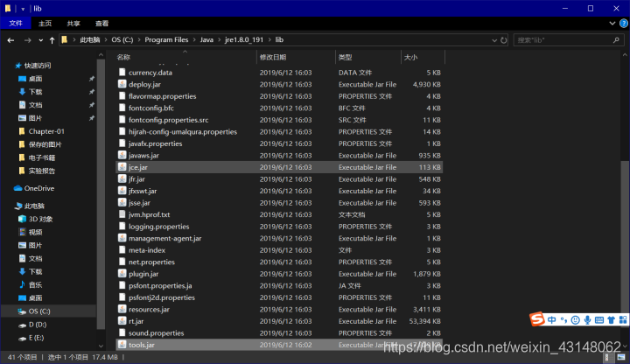Click Java breadcrumb segment
Image resolution: width=630 pixels, height=364 pixels.
pos(206,39)
